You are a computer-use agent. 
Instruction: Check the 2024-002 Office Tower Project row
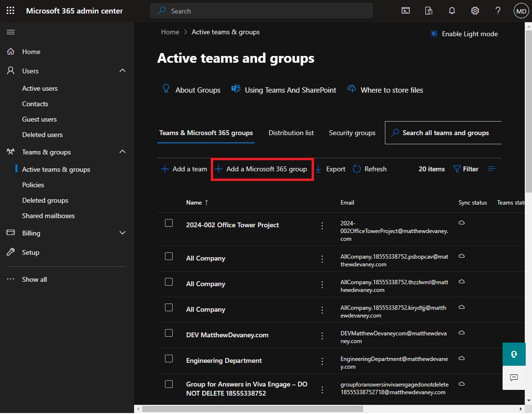(x=169, y=223)
